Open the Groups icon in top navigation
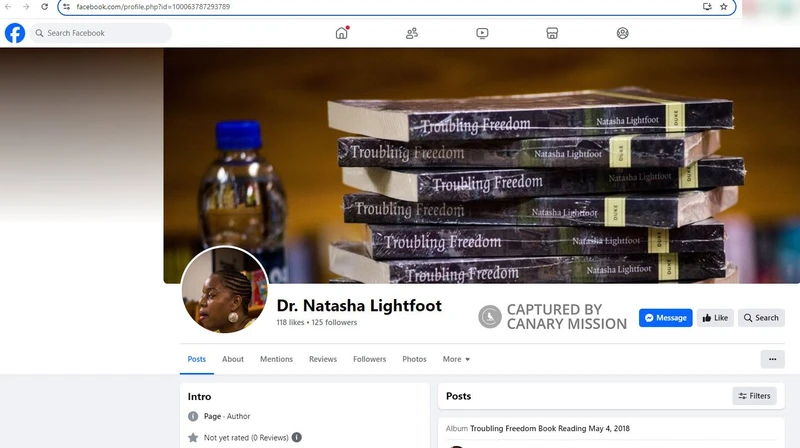This screenshot has height=448, width=800. (622, 33)
